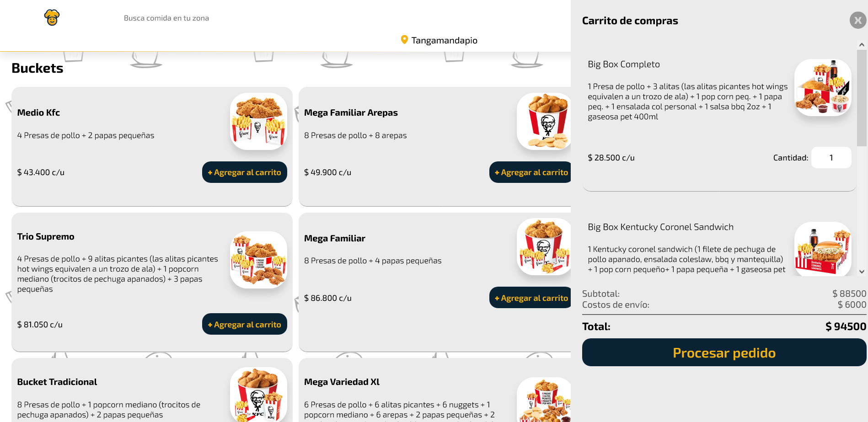
Task: Click Big Box Kentucky Coronel Sandwich image
Action: click(x=823, y=249)
